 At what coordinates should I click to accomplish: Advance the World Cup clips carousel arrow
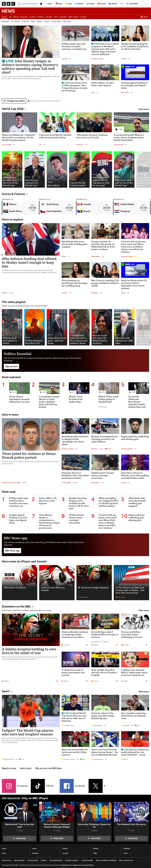click(146, 169)
